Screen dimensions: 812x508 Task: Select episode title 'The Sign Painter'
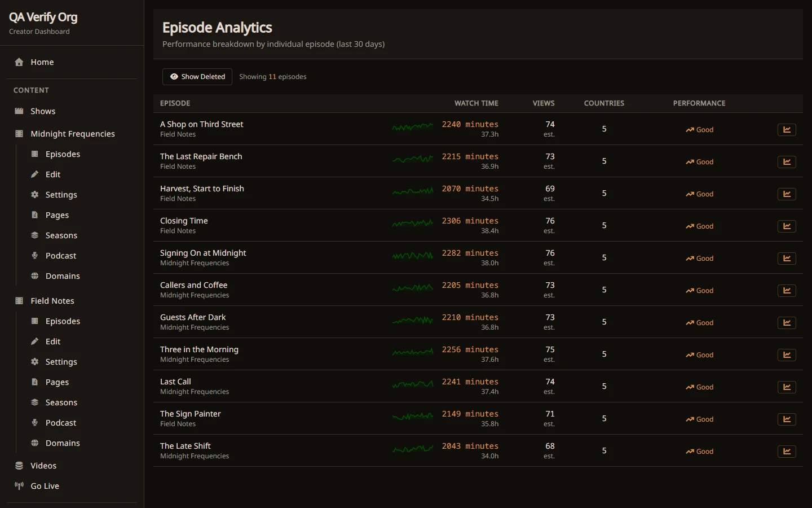pos(191,414)
